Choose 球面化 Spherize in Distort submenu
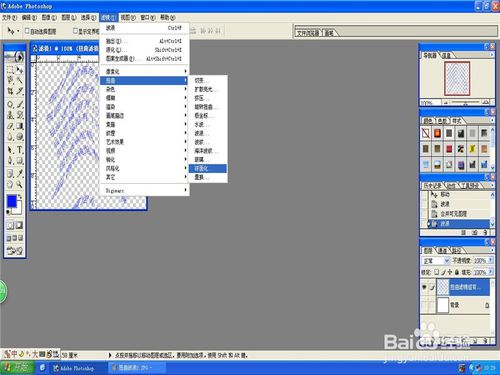 click(208, 168)
